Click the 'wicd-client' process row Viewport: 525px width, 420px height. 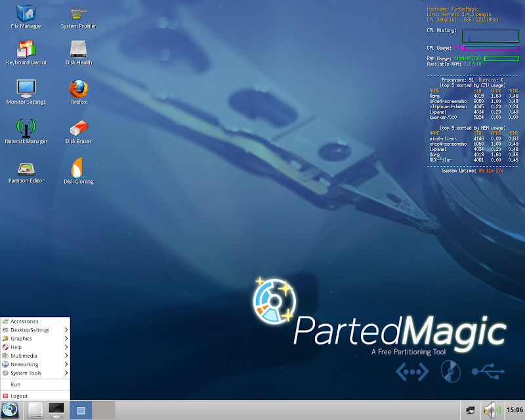coord(474,138)
